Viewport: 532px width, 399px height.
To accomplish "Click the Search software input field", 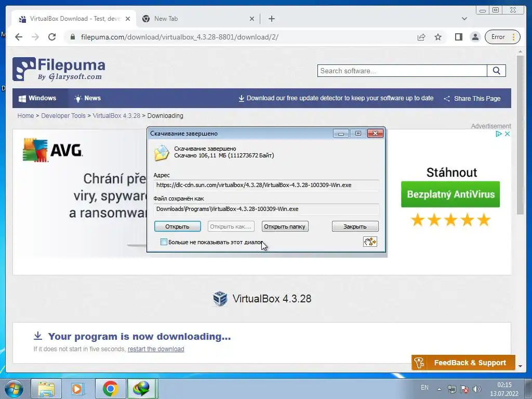I will pyautogui.click(x=402, y=71).
